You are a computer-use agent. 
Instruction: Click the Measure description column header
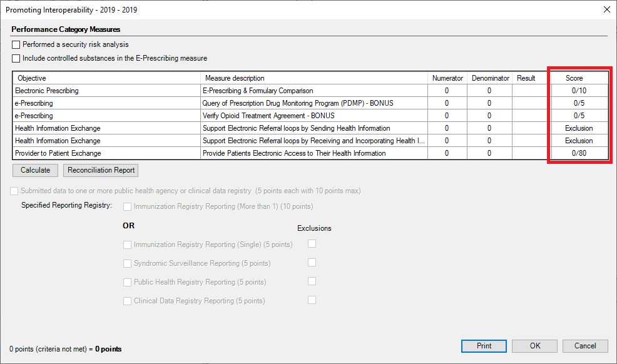point(314,78)
